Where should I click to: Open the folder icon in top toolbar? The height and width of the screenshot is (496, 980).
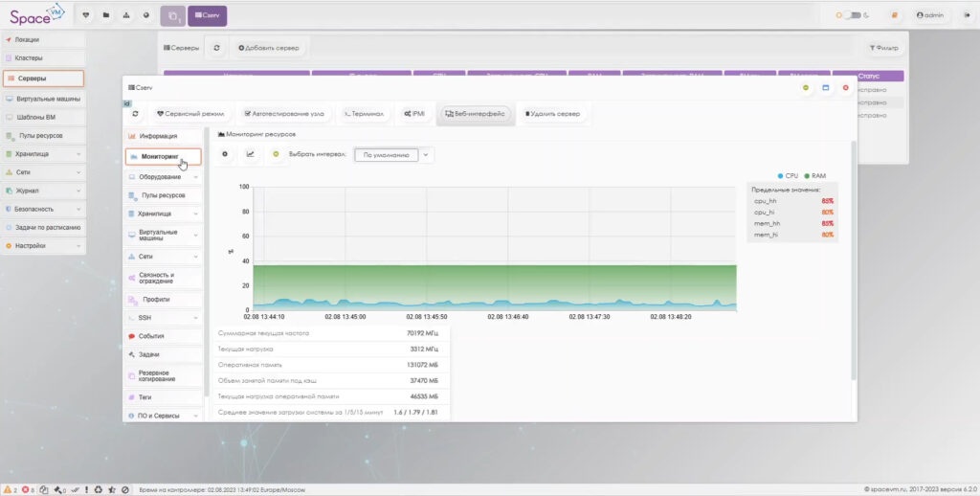click(x=105, y=15)
